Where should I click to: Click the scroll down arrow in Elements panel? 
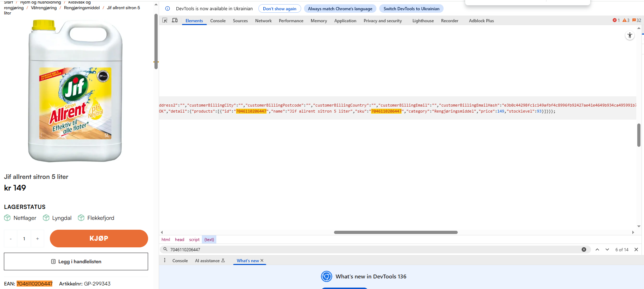639,226
